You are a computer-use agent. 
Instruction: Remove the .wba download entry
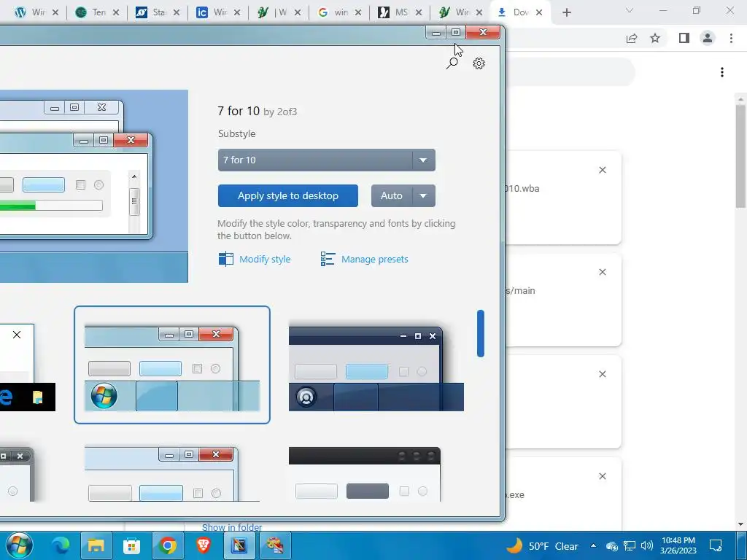[602, 170]
